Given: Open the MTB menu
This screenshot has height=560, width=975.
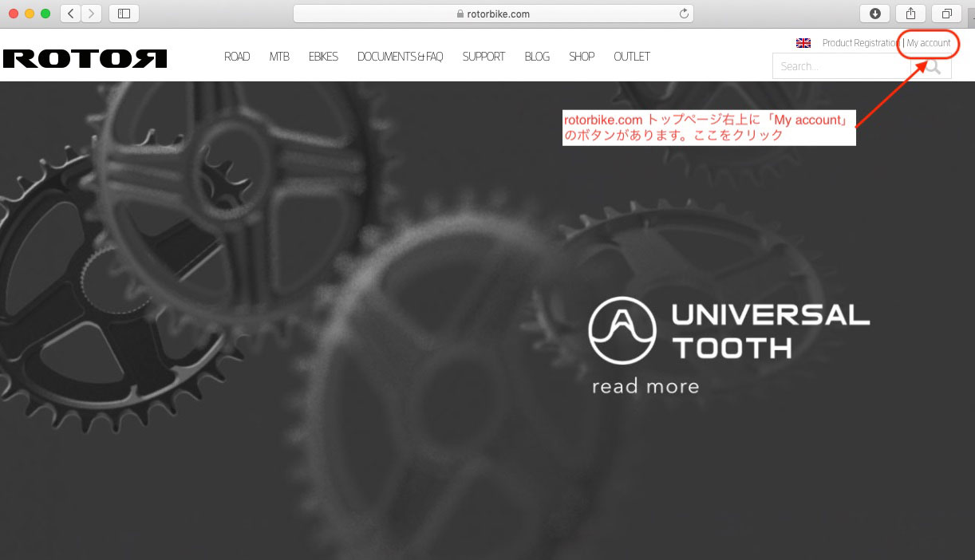Looking at the screenshot, I should [279, 57].
